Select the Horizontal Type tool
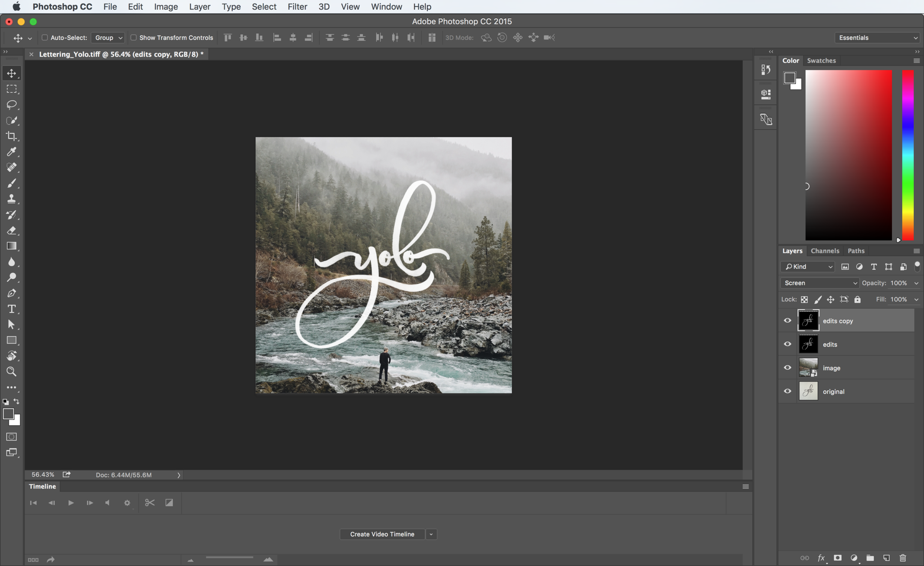The height and width of the screenshot is (566, 924). (x=11, y=309)
